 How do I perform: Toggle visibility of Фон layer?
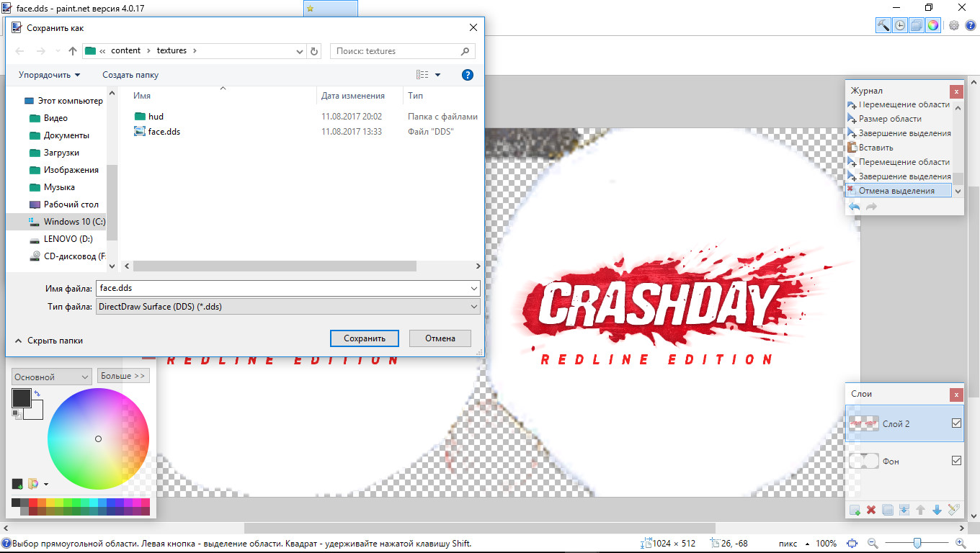(x=956, y=461)
